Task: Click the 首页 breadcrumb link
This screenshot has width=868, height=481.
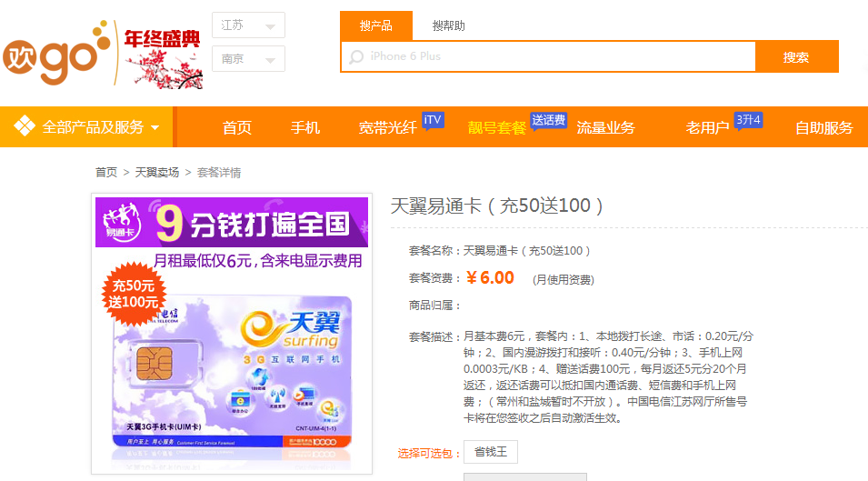Action: click(106, 173)
